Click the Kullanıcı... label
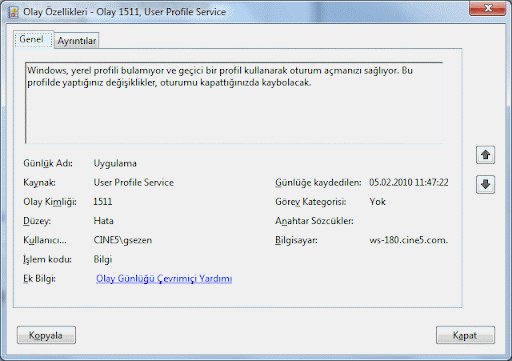Screen dimensions: 512x361 [45, 240]
